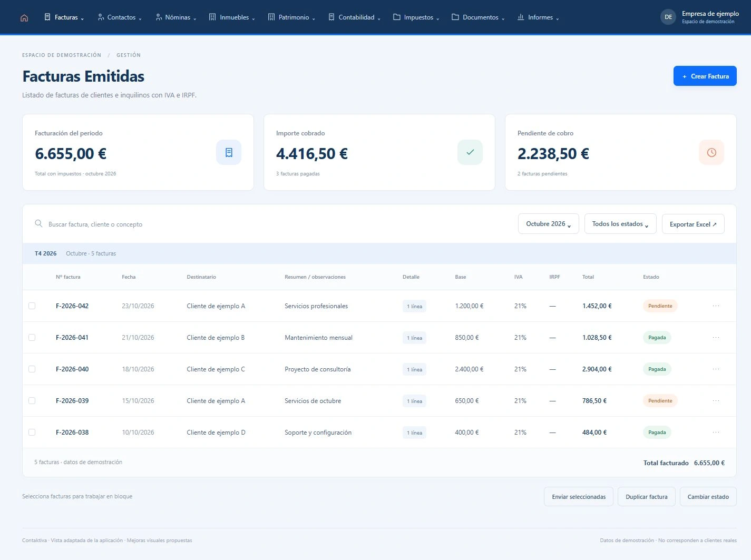The image size is (751, 560).
Task: Click the Total column header
Action: point(588,277)
